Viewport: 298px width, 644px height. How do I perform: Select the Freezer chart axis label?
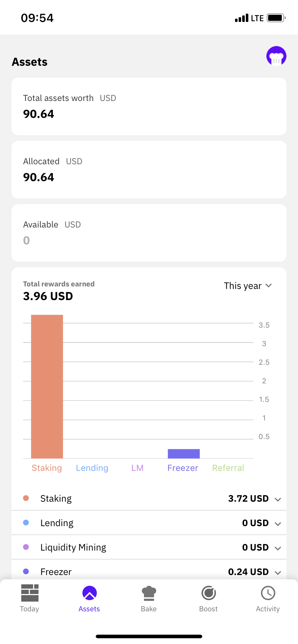183,468
